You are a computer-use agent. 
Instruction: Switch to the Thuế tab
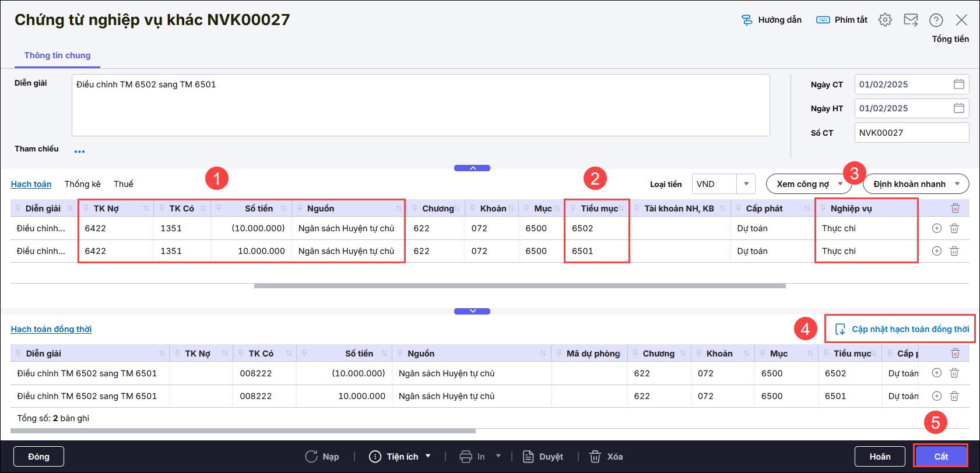pos(123,184)
